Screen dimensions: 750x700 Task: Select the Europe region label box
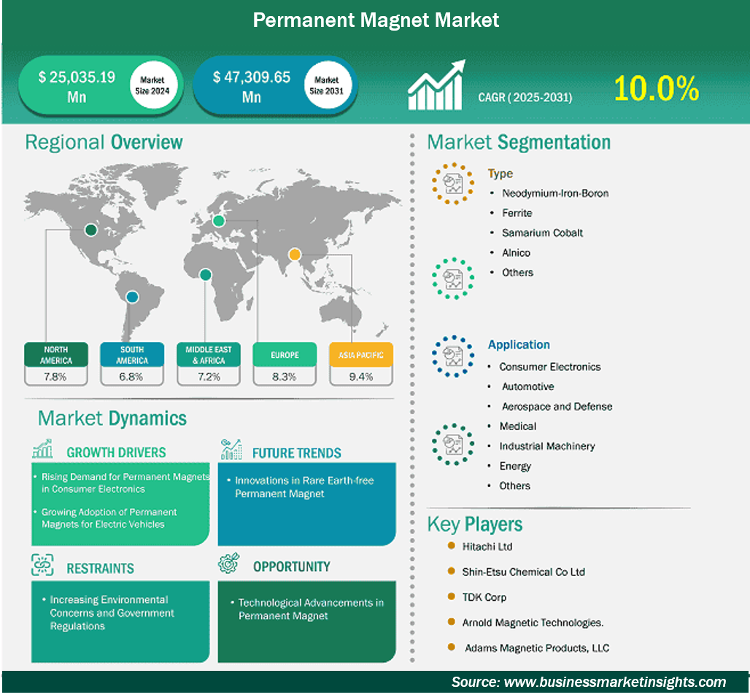tap(285, 354)
